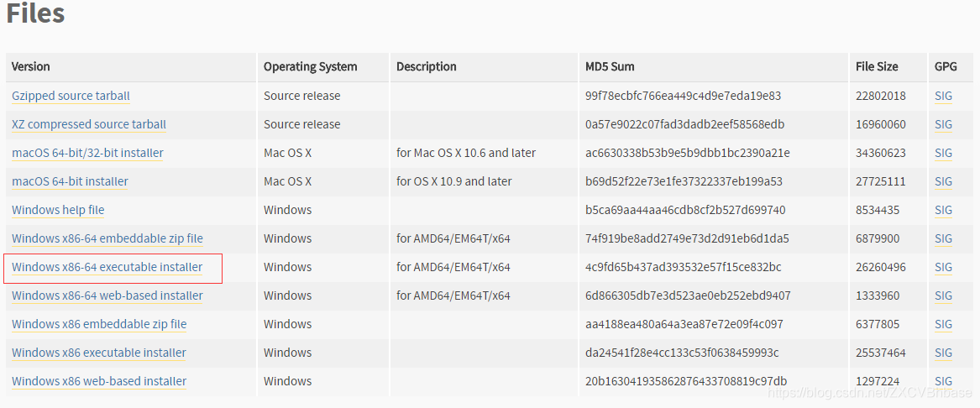Click file size 25537464

(881, 353)
